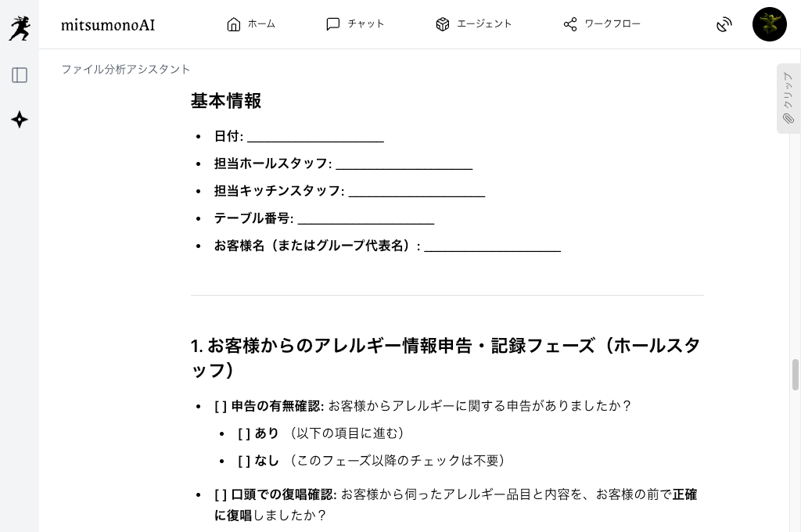Screen dimensions: 801x532
Task: Click the paperclip icon on the side tab
Action: coord(788,119)
